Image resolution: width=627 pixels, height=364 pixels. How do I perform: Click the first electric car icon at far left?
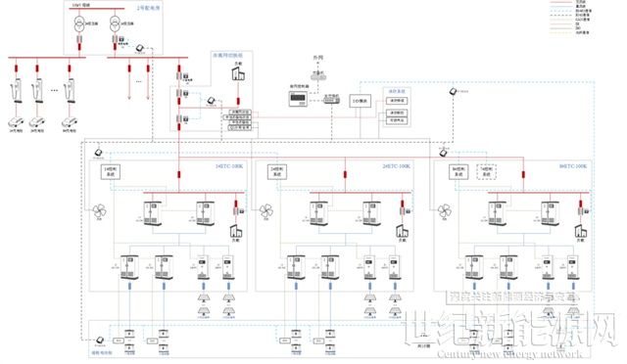pyautogui.click(x=16, y=121)
